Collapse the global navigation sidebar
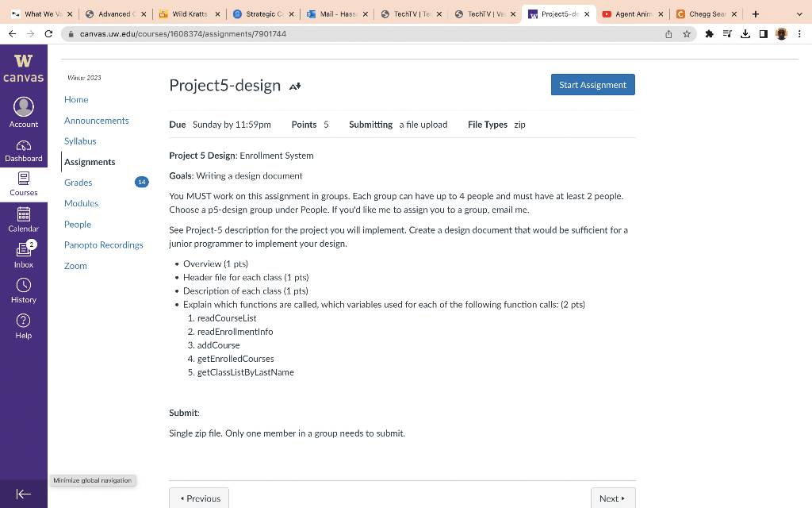The width and height of the screenshot is (812, 508). (x=24, y=495)
